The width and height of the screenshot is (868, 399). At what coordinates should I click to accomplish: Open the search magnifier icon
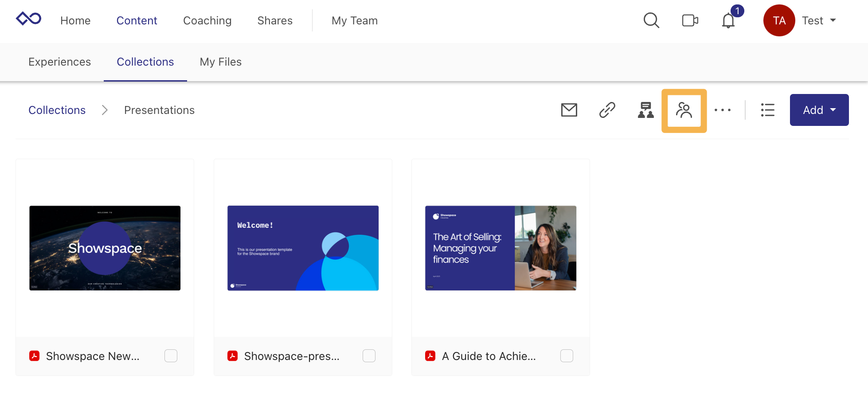click(651, 20)
